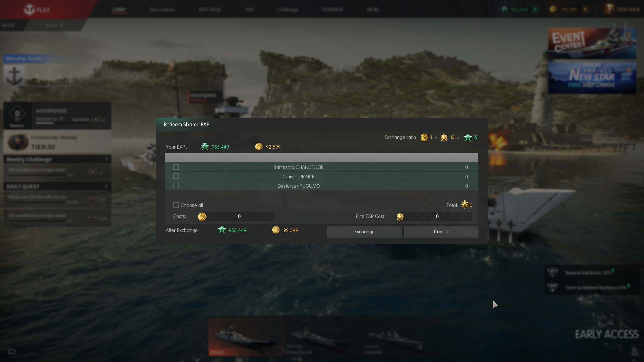
Task: Click the gold coin icon next to 92,599 in Your EXP
Action: (x=259, y=146)
